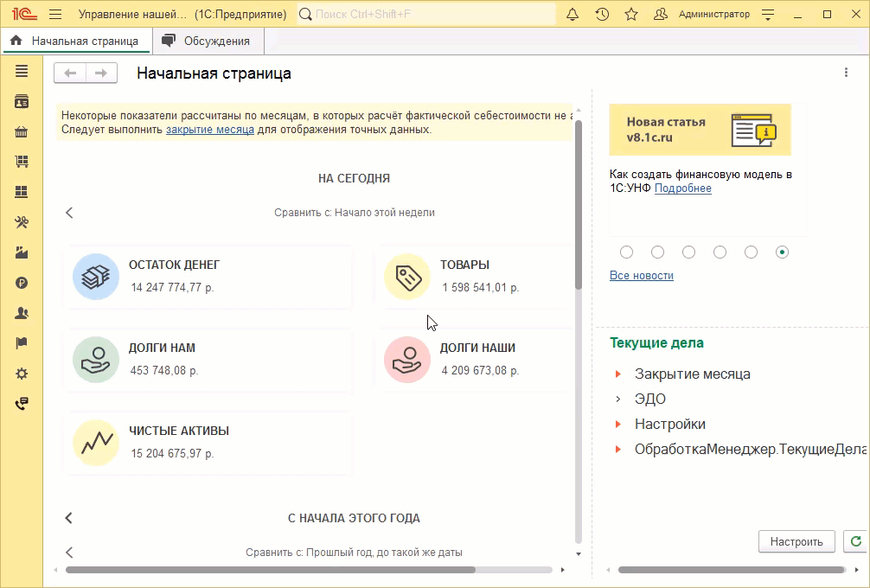Click the Настроить button
Image resolution: width=870 pixels, height=588 pixels.
pos(796,541)
